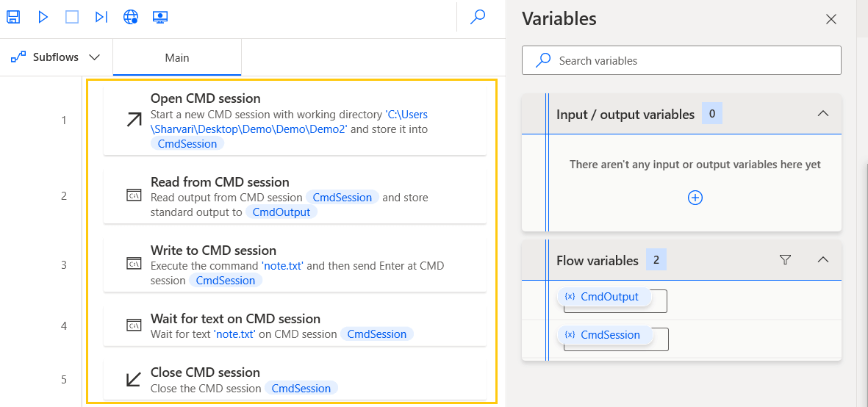Viewport: 868px width, 407px height.
Task: Select the CmdSession flow variable
Action: pos(605,334)
